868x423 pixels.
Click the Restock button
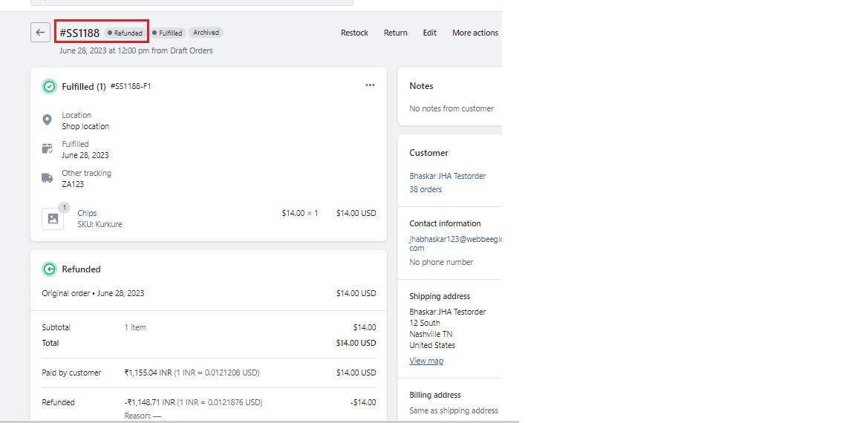coord(354,33)
